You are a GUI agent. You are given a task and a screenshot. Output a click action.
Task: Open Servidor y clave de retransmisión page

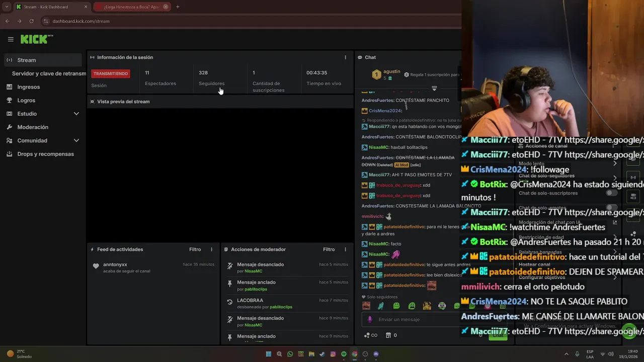pos(49,73)
